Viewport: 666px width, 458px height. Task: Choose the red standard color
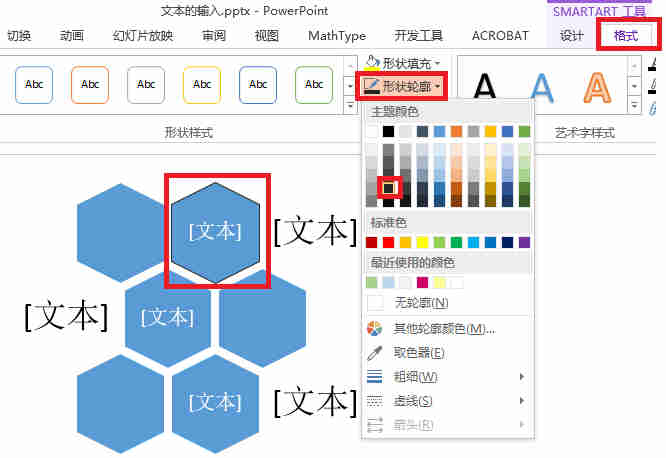click(389, 243)
